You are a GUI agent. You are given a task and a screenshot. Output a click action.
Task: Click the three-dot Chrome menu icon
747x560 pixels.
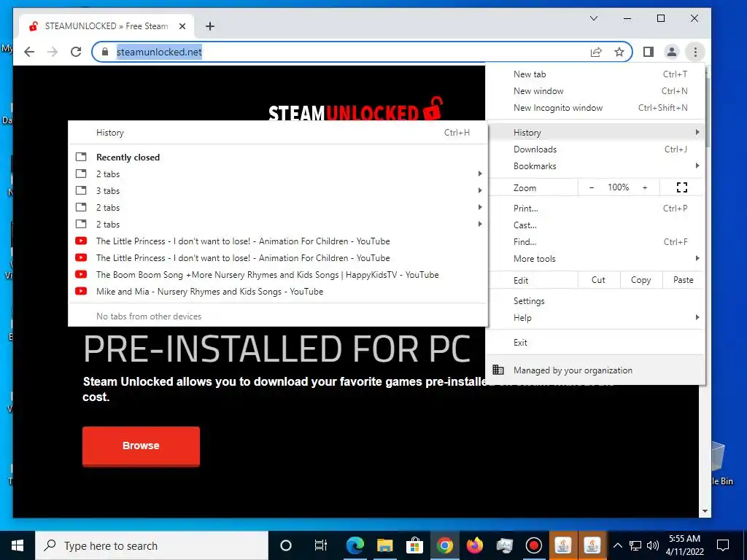click(x=695, y=52)
